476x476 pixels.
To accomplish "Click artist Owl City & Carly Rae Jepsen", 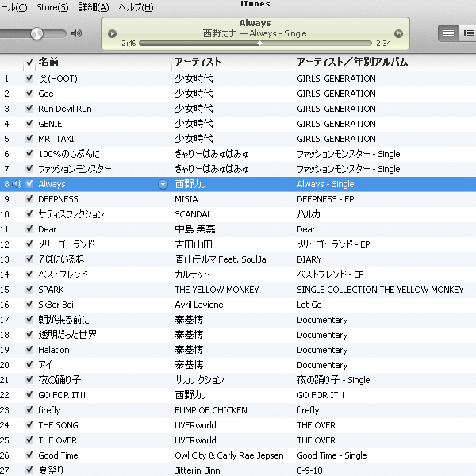I will point(229,455).
